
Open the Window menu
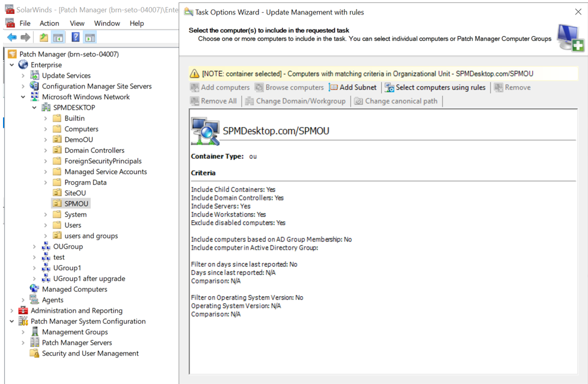[x=107, y=23]
